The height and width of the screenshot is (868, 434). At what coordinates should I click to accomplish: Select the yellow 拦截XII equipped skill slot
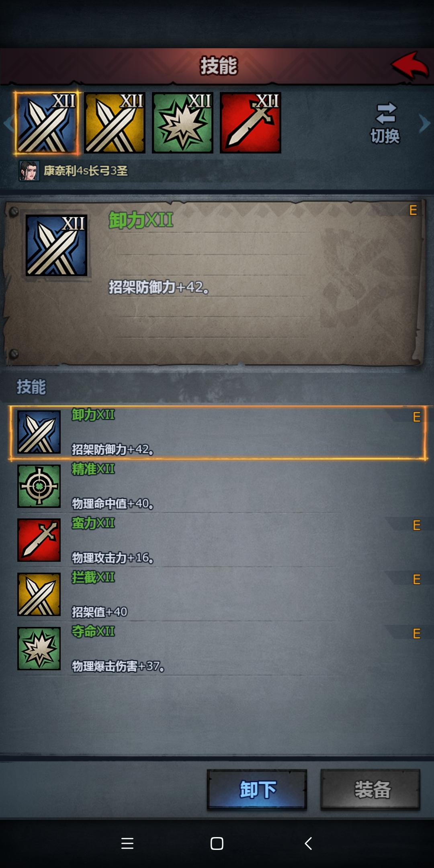pos(115,123)
